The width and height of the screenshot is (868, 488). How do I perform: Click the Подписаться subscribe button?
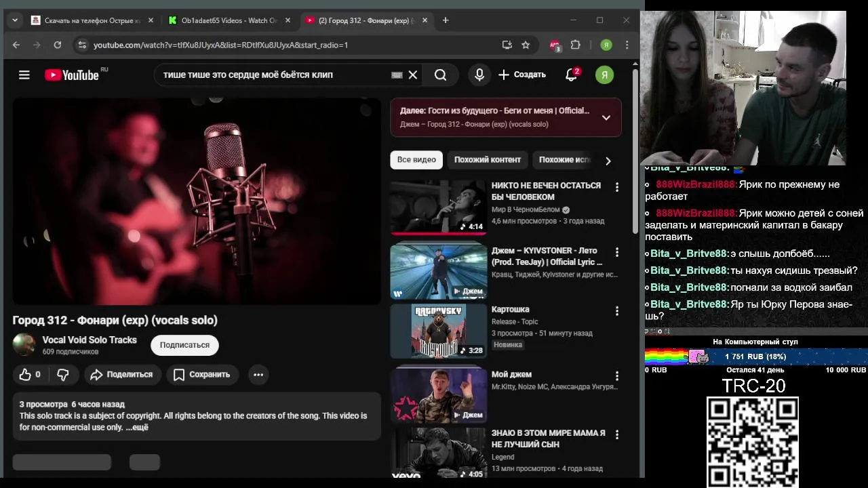(x=184, y=345)
